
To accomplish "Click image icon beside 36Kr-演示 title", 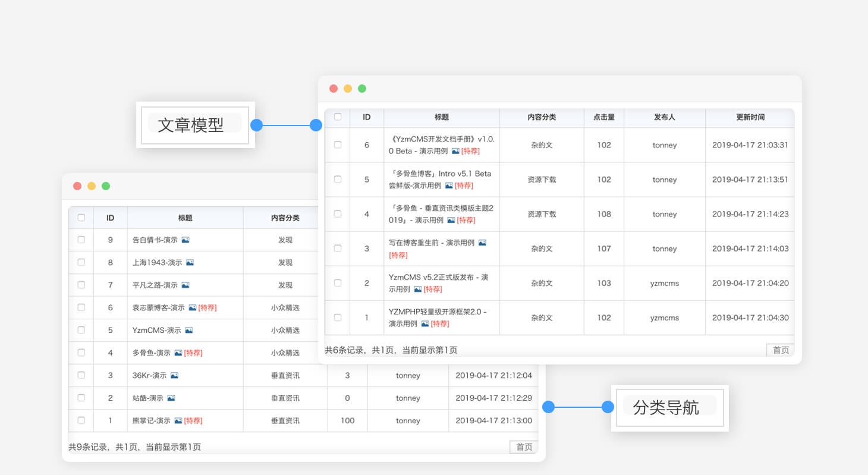I will (x=175, y=376).
